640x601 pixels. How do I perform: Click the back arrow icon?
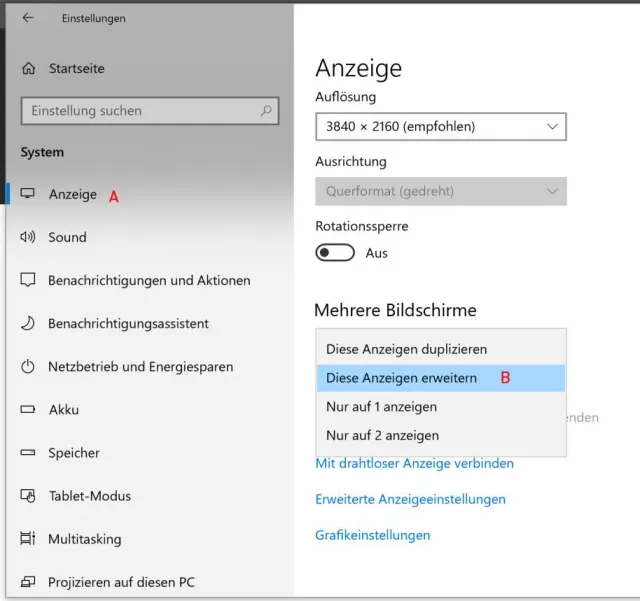click(28, 18)
